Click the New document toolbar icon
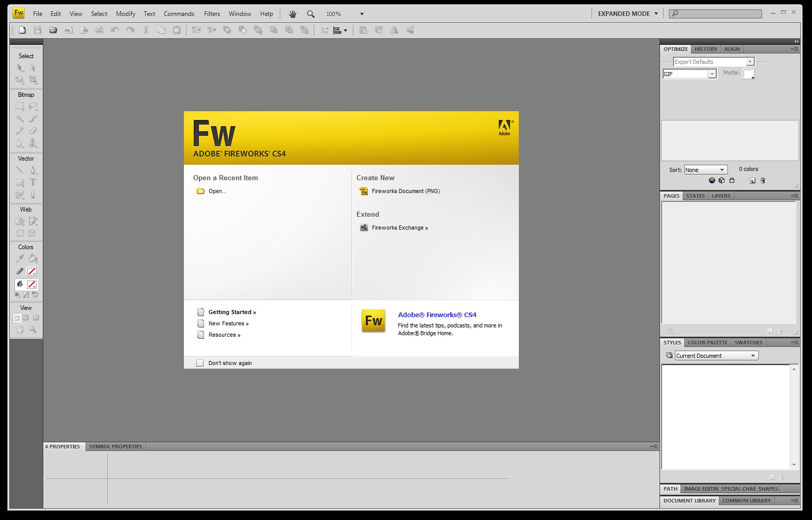The width and height of the screenshot is (812, 520). tap(22, 30)
